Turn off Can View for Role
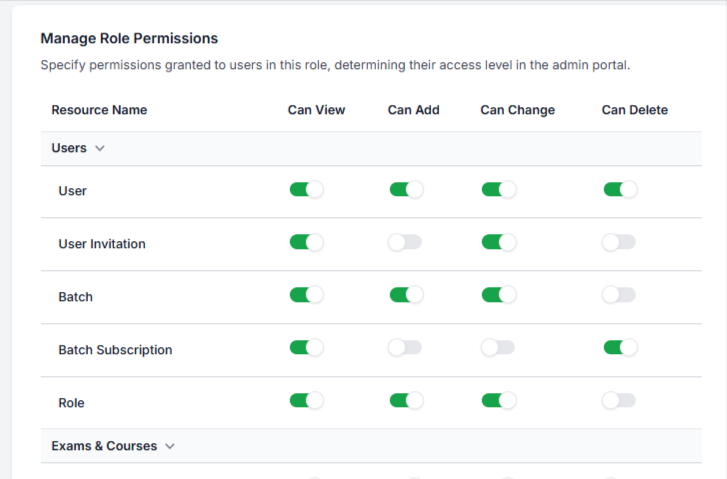The height and width of the screenshot is (479, 727). click(x=306, y=402)
